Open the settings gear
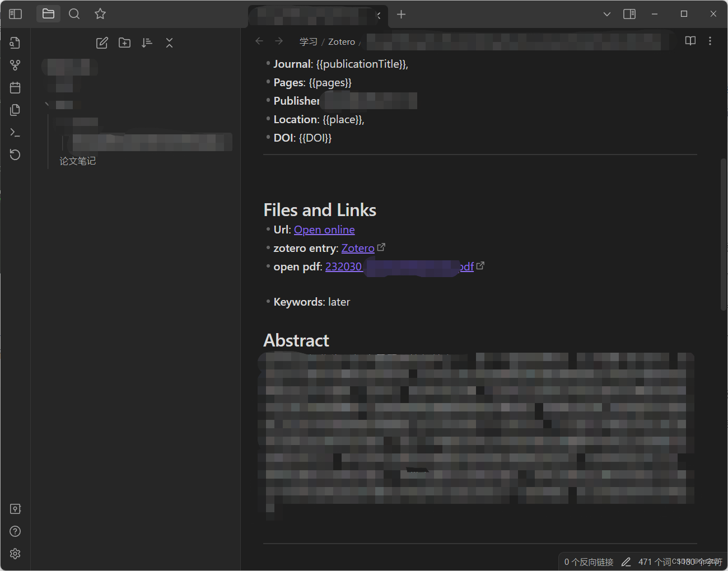728x571 pixels. tap(15, 554)
